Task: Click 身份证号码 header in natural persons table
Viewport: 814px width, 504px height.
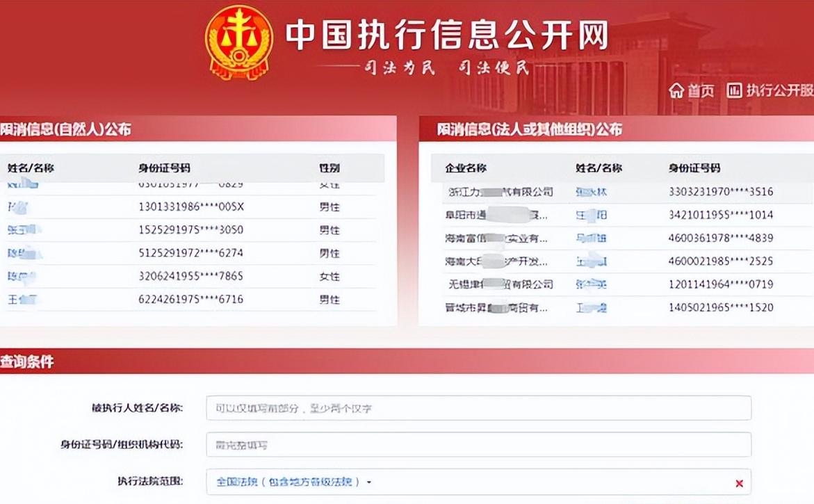Action: pos(164,168)
